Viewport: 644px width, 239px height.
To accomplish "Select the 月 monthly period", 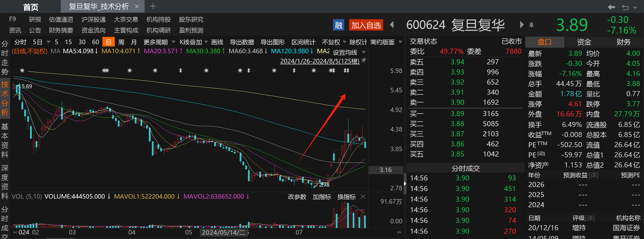I will point(134,42).
